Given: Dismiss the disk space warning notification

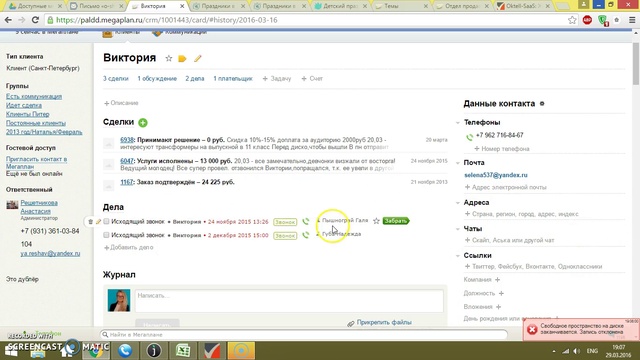Looking at the screenshot, I should [532, 329].
